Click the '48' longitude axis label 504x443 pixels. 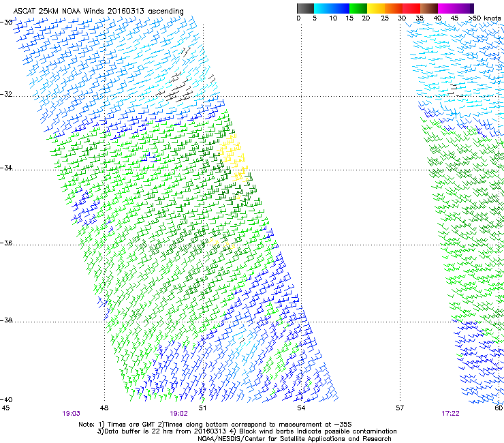tap(104, 408)
